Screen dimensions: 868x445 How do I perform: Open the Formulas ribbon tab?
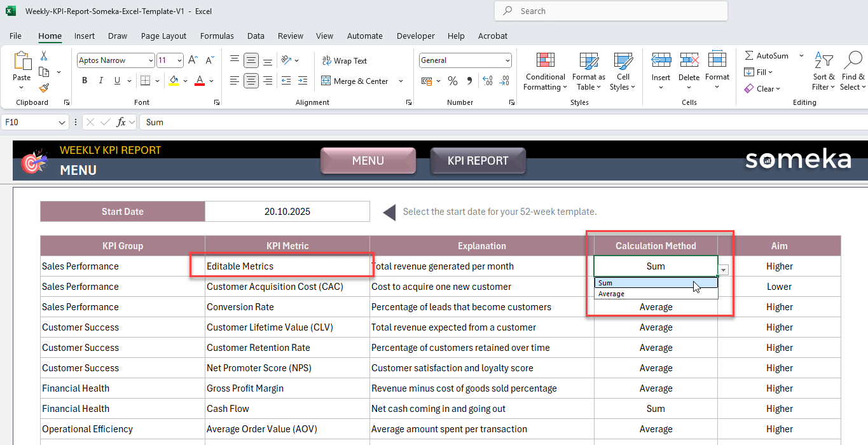[x=217, y=36]
